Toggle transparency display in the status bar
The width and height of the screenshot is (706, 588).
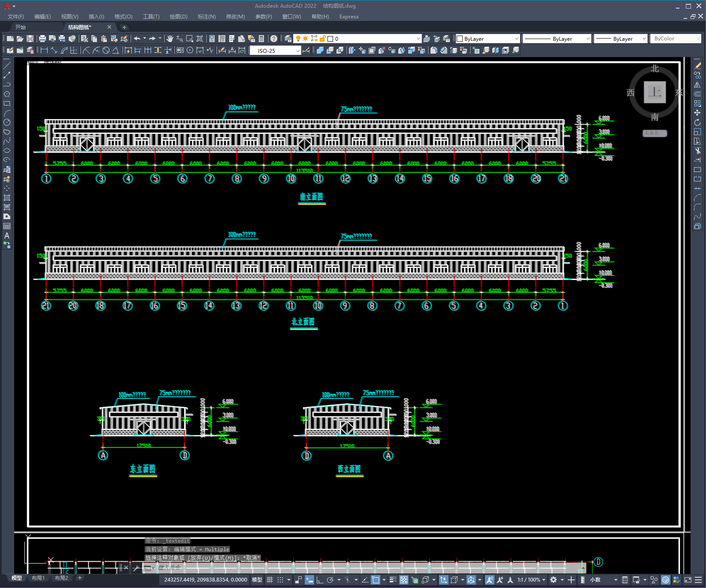(x=404, y=580)
